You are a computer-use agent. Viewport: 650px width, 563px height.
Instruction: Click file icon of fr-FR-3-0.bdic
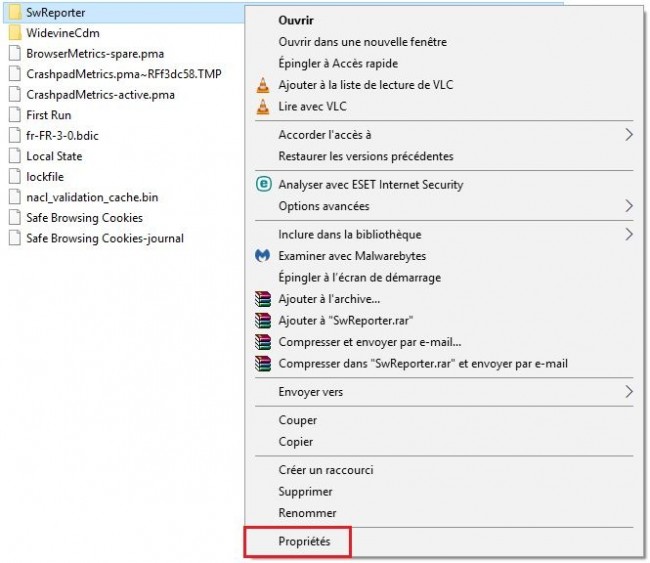click(x=15, y=136)
